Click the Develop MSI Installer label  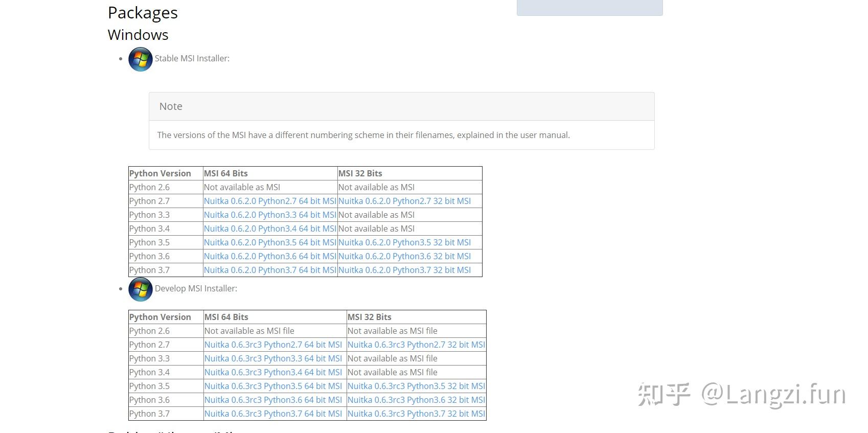[196, 288]
